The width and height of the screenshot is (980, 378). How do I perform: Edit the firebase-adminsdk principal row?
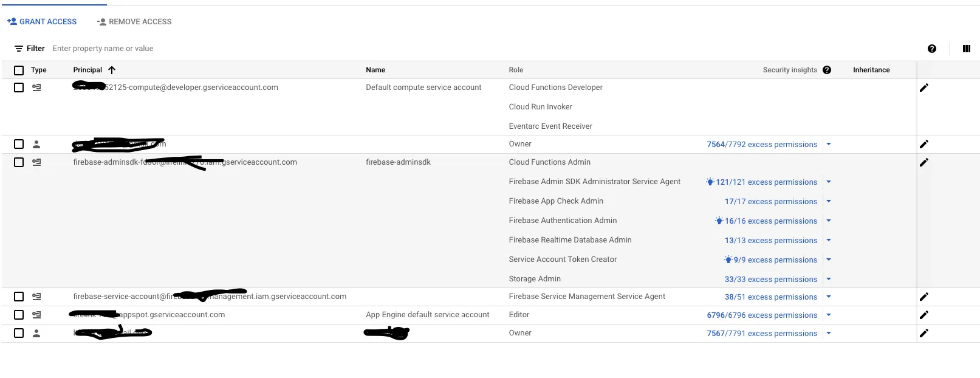[923, 162]
